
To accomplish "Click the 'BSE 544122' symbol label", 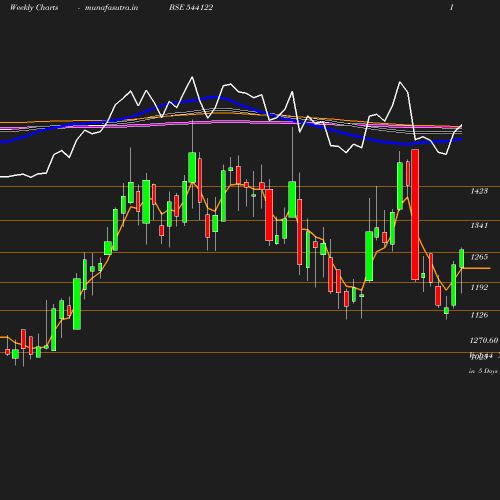I will pos(191,7).
